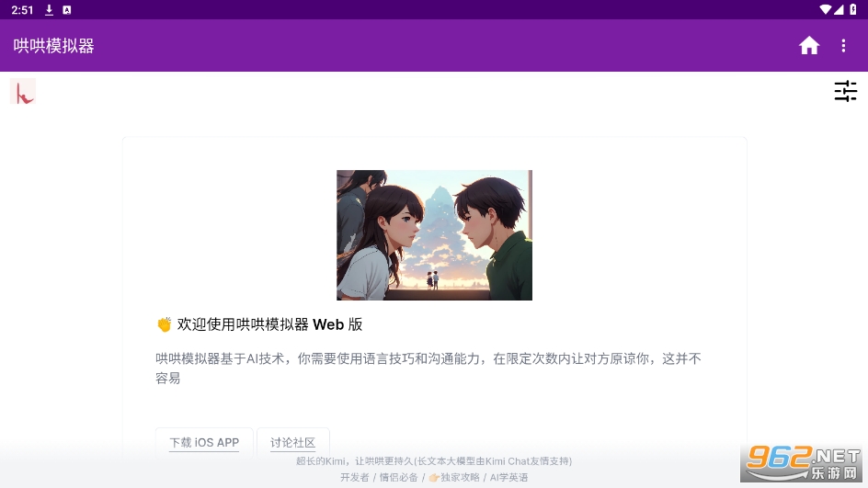Tap the 962.NET 乐游网 watermark logo
Screen dimensions: 868x488
802,464
